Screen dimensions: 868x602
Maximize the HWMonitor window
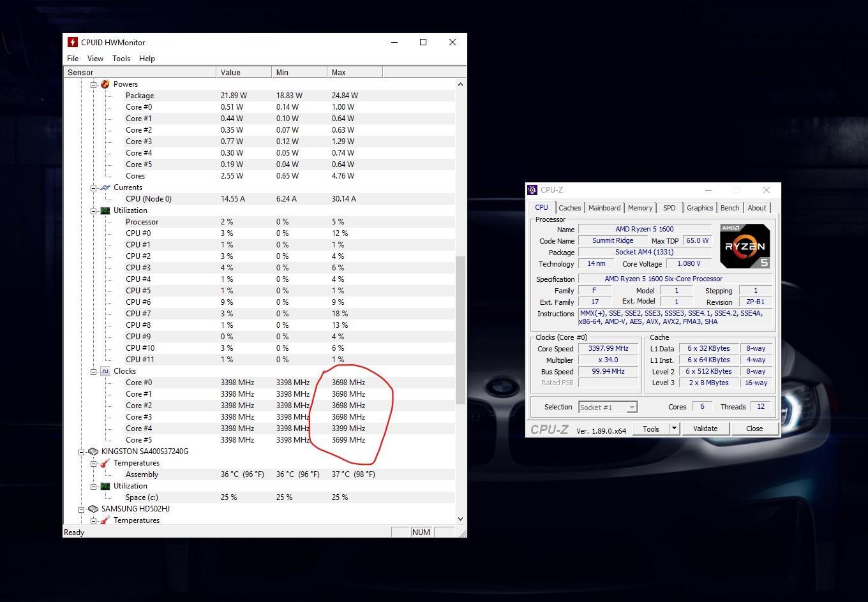(x=423, y=42)
